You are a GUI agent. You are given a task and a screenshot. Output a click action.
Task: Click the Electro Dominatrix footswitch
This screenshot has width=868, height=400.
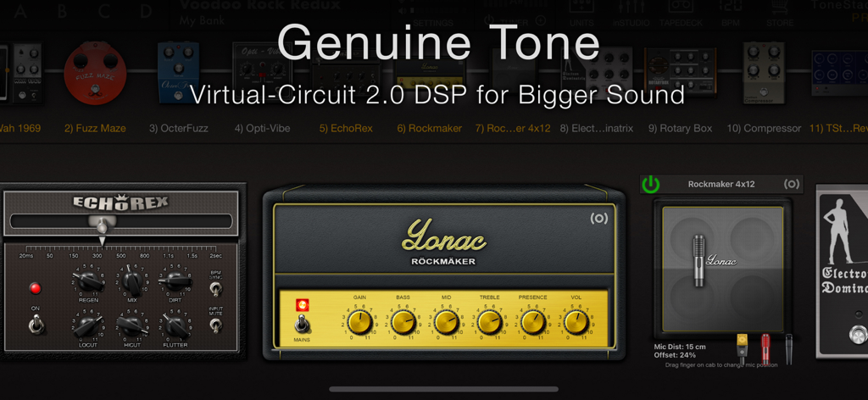pyautogui.click(x=857, y=335)
